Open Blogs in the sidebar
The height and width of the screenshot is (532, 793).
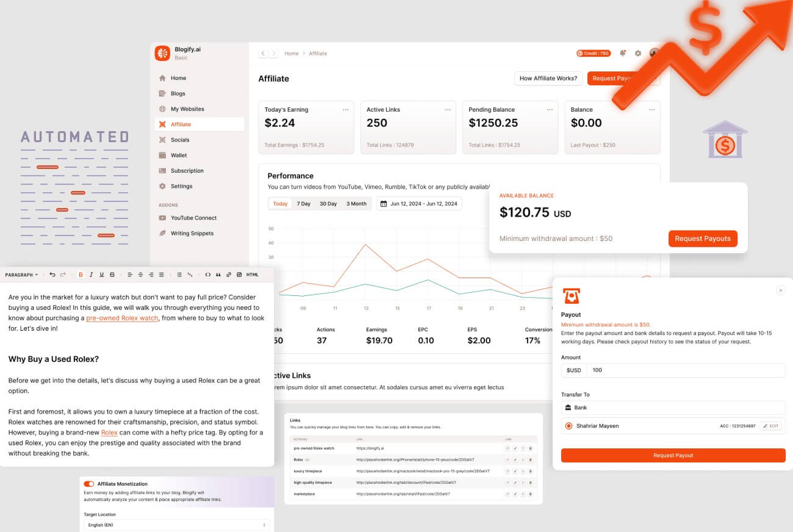click(x=199, y=93)
